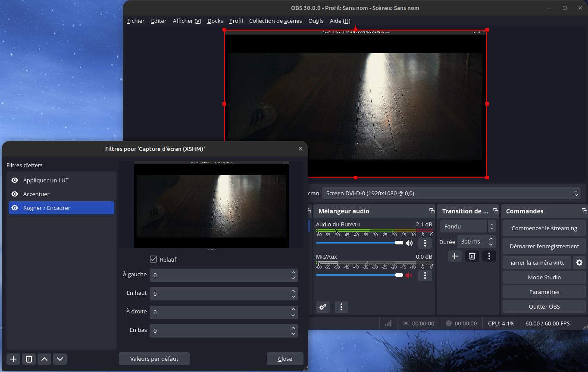588x372 pixels.
Task: Remove transition using the trash icon
Action: pyautogui.click(x=472, y=256)
